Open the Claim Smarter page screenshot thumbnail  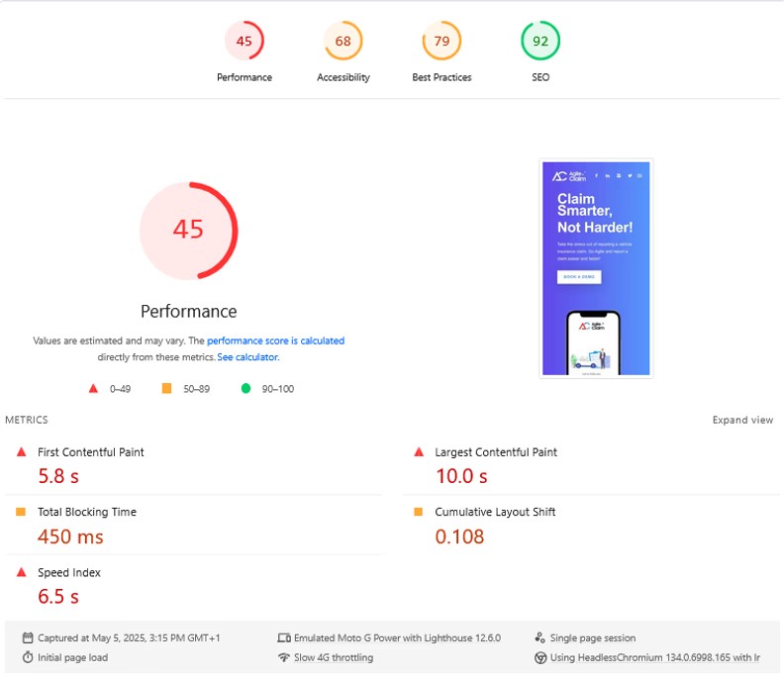coord(596,268)
